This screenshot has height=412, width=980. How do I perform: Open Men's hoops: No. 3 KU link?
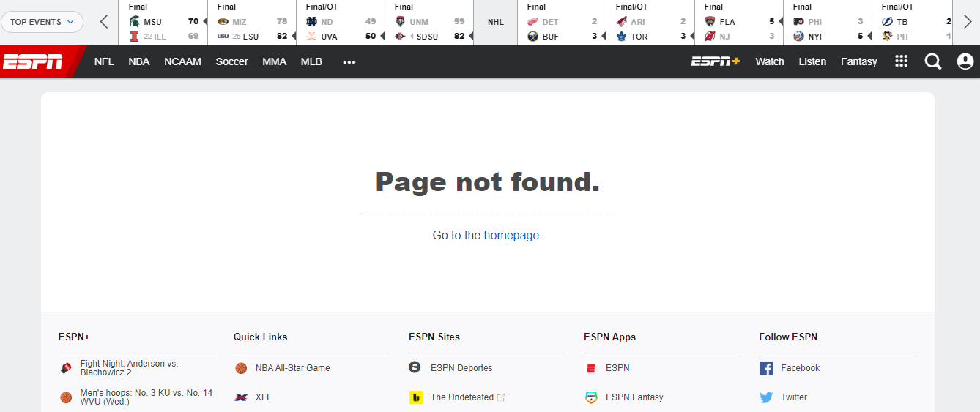point(146,397)
